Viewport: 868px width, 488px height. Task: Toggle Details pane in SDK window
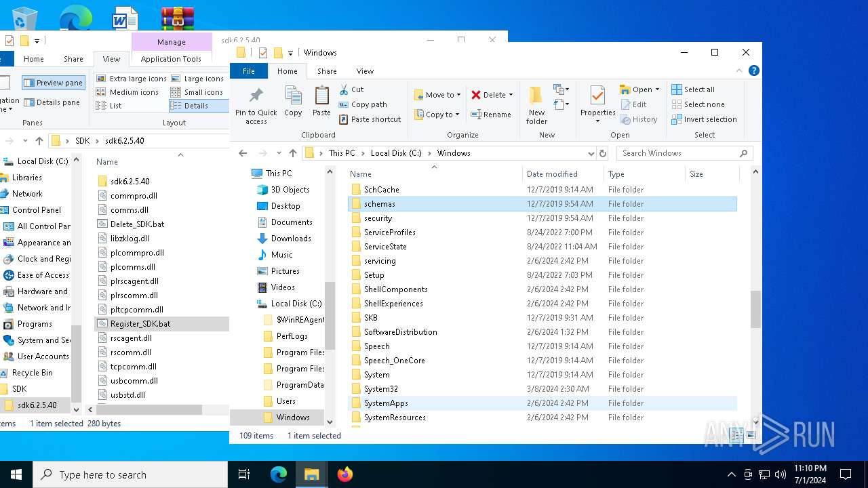point(52,102)
